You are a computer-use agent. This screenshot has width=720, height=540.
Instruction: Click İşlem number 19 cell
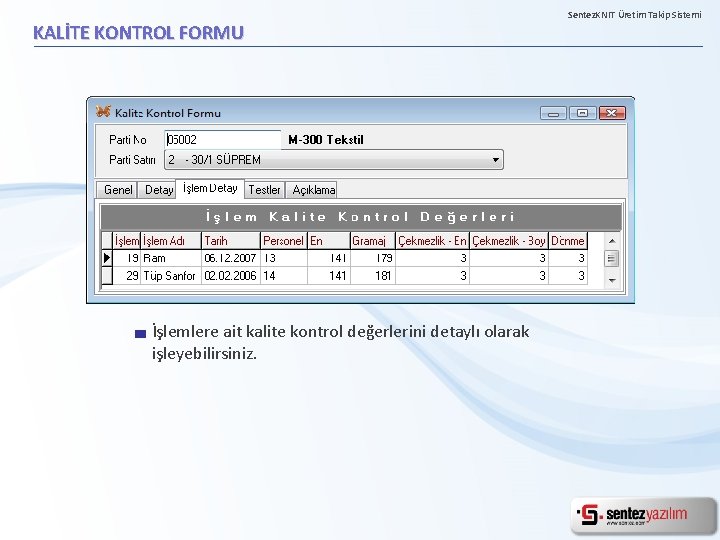(126, 258)
